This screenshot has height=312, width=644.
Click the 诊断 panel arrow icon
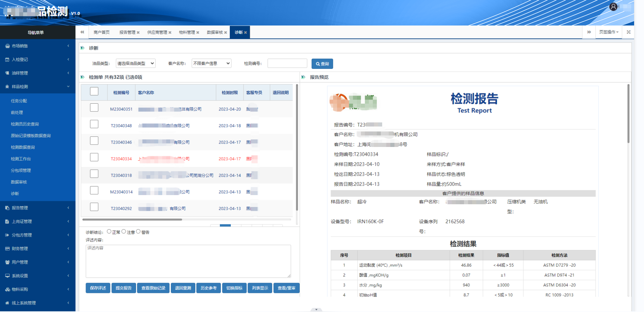tap(83, 48)
